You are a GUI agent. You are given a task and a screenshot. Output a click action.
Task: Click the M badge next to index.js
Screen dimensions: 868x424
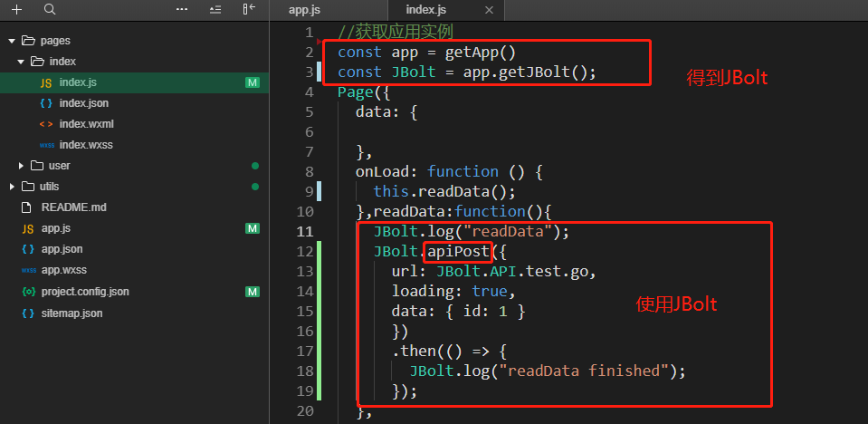point(253,82)
